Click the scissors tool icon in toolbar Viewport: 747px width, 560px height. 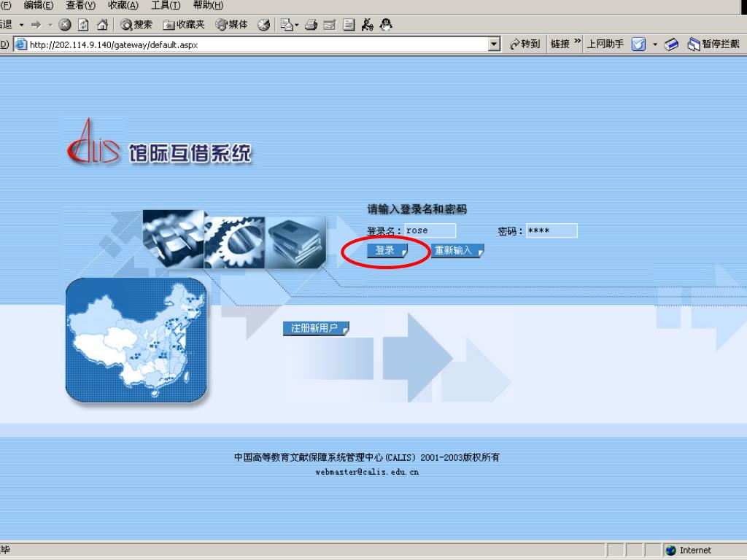tap(368, 25)
